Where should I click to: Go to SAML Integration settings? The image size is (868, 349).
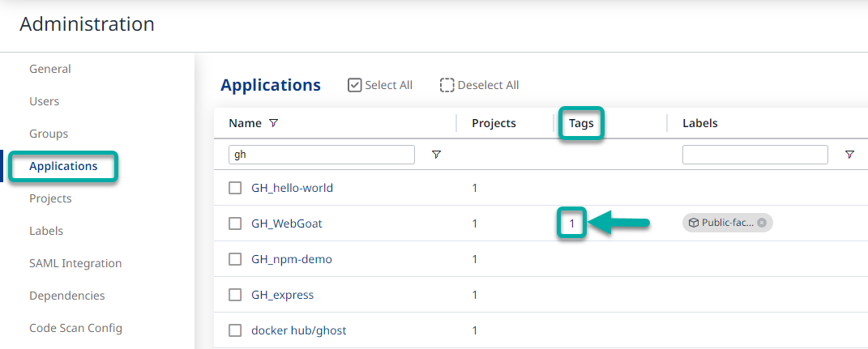(75, 263)
